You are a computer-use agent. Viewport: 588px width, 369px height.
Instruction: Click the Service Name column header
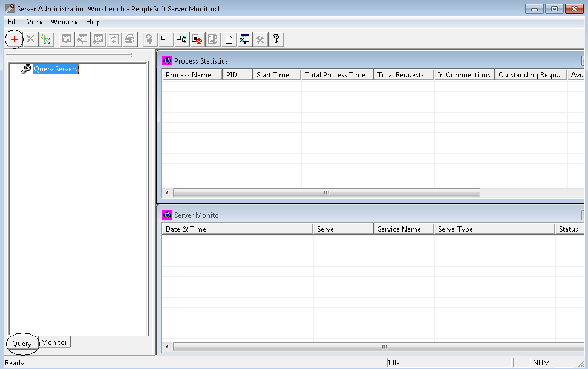[404, 229]
